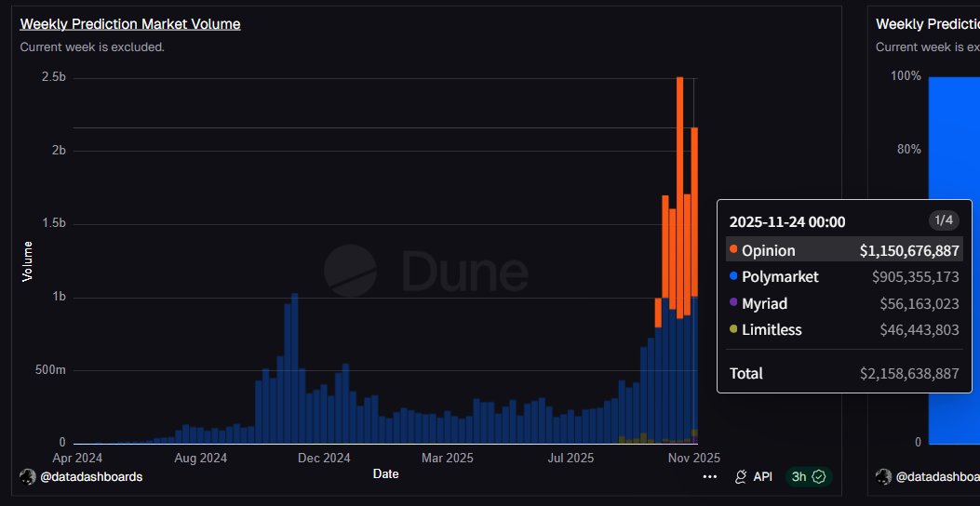The image size is (980, 506).
Task: Click the 100% label on right chart
Action: [x=906, y=76]
